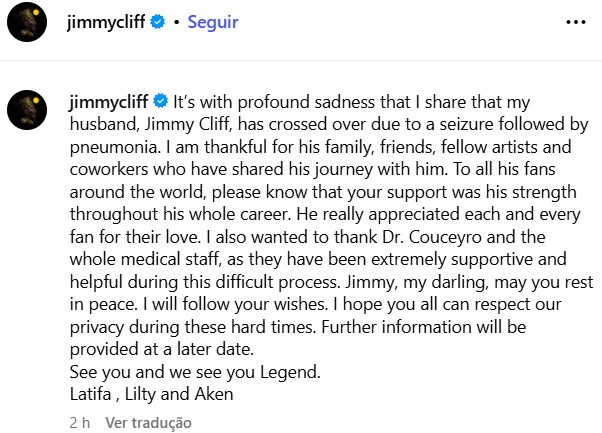Click the avatar next to the caption text
Image resolution: width=602 pixels, height=433 pixels.
pyautogui.click(x=27, y=109)
